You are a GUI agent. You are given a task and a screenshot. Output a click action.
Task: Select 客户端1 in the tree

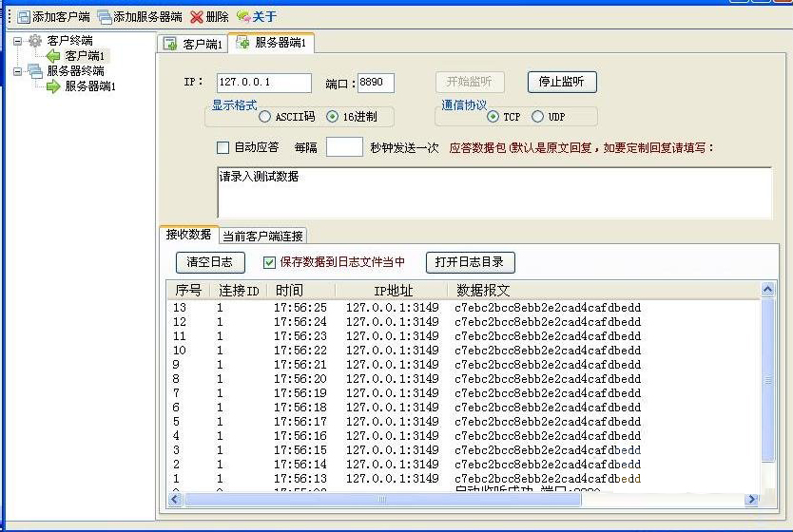pos(85,55)
